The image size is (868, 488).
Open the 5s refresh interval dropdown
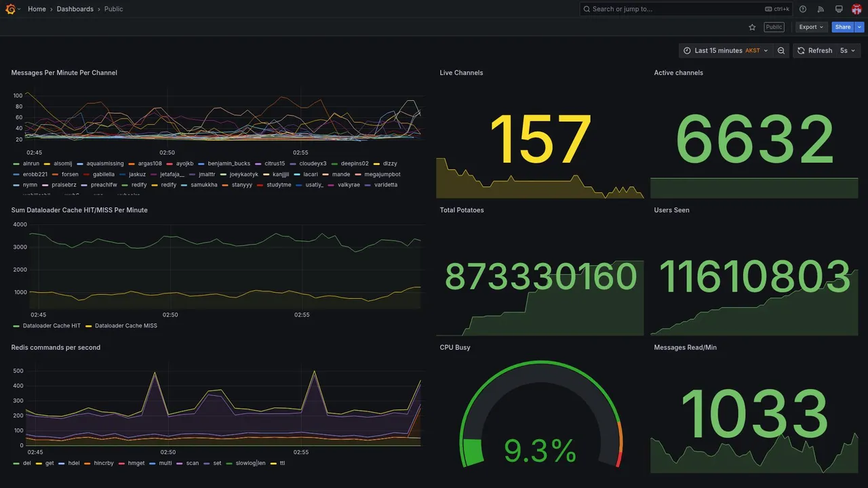[848, 51]
